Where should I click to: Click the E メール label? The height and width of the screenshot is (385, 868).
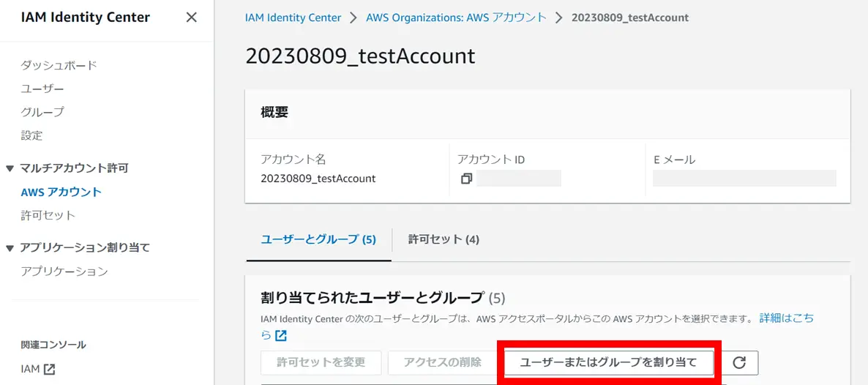pyautogui.click(x=674, y=160)
